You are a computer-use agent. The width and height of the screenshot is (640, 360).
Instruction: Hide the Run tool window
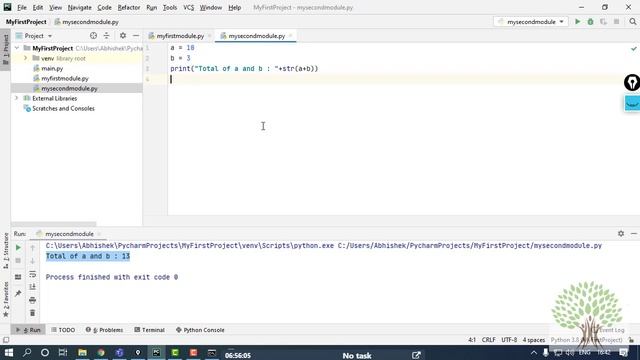pos(633,233)
